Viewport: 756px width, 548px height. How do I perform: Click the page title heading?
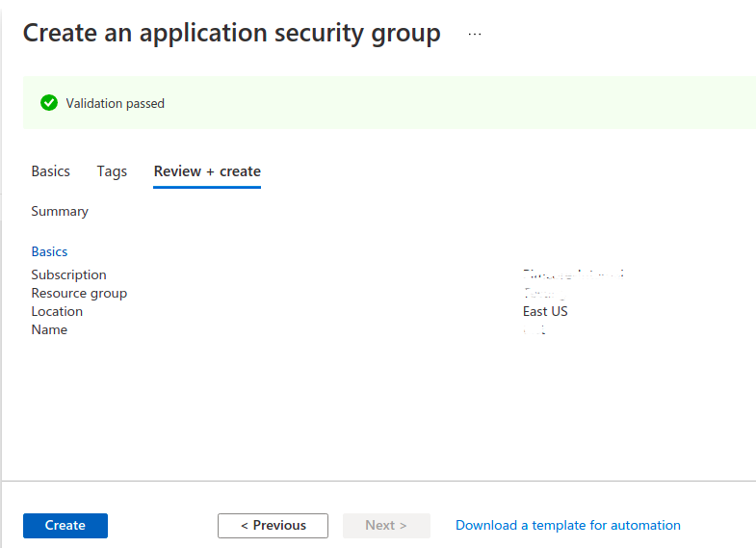click(x=231, y=33)
